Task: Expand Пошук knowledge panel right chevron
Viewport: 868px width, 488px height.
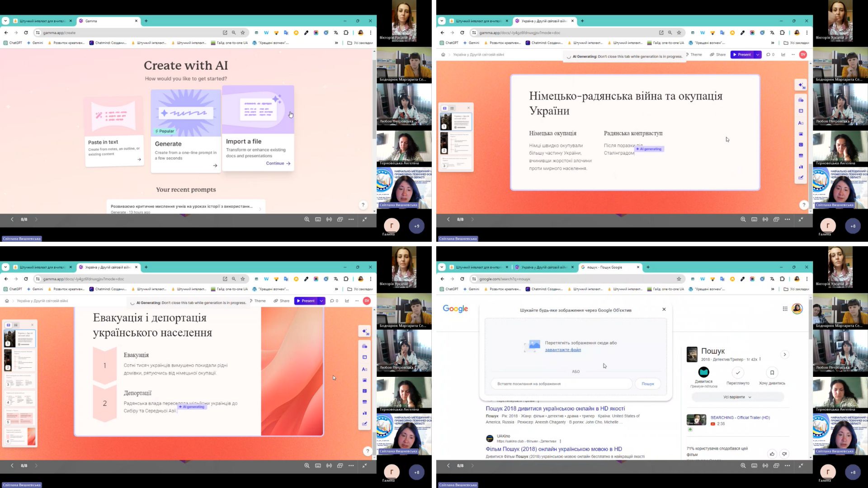Action: [785, 355]
